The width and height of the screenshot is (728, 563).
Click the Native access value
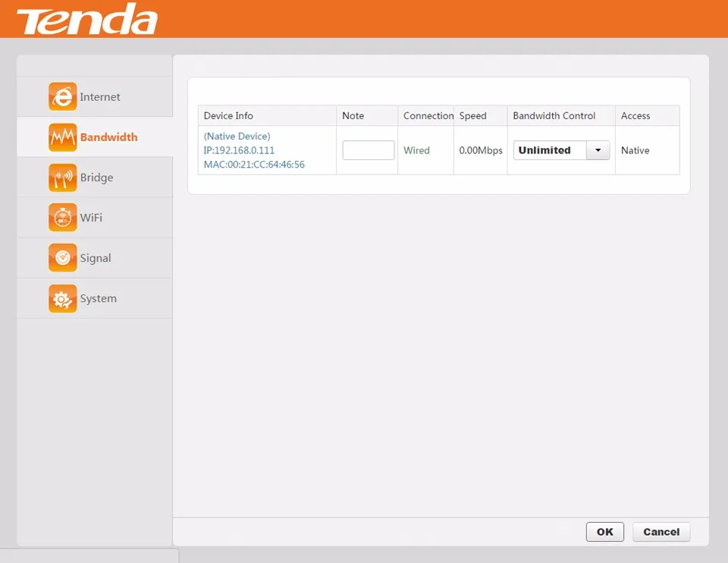coord(635,150)
